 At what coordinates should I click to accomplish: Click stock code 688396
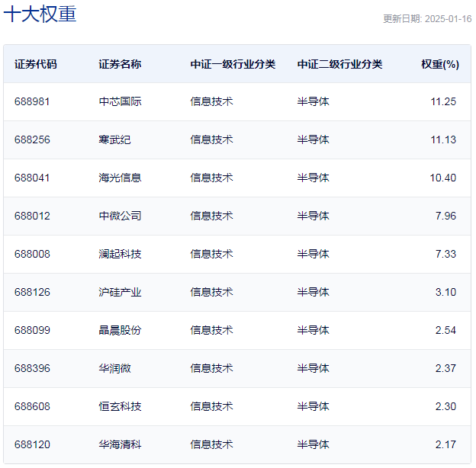point(32,368)
